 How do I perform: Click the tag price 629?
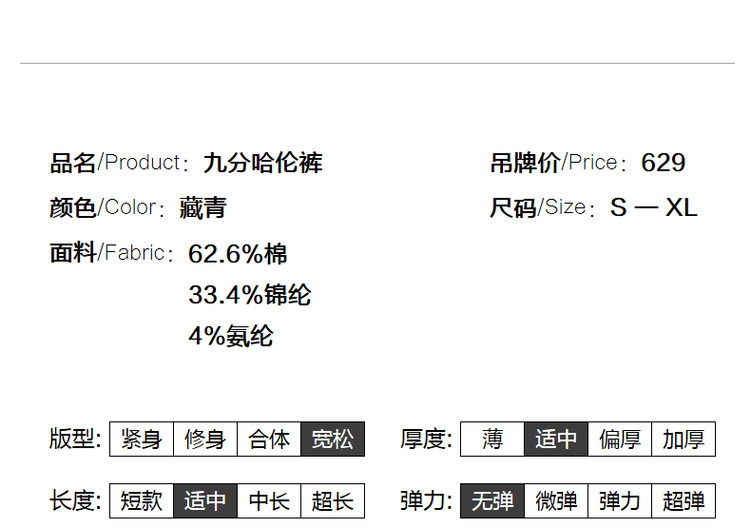[663, 163]
